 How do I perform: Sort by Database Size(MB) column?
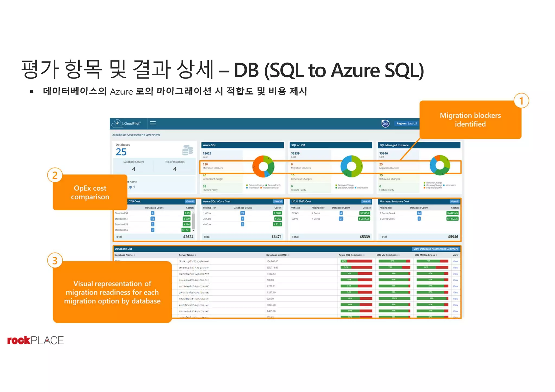(278, 255)
